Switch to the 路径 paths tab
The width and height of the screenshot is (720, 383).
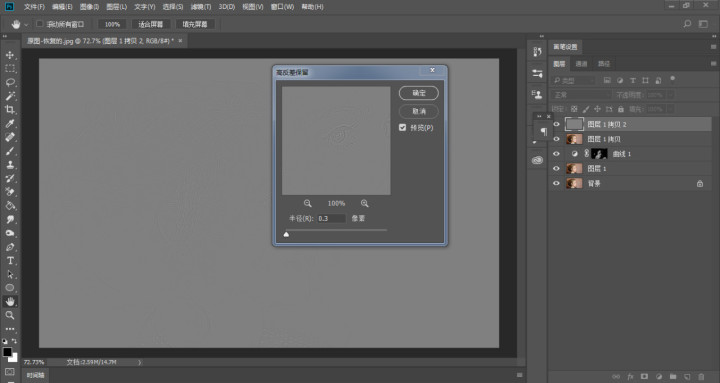(x=604, y=64)
